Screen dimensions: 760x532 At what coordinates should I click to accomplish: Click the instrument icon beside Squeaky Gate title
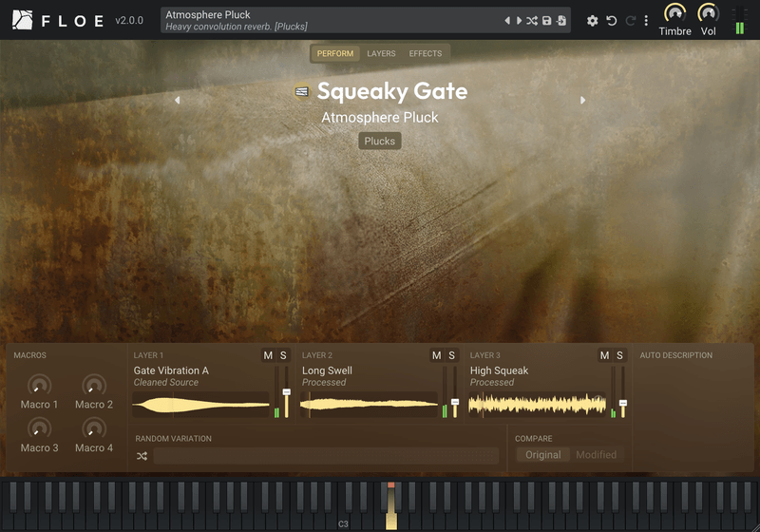click(x=301, y=91)
